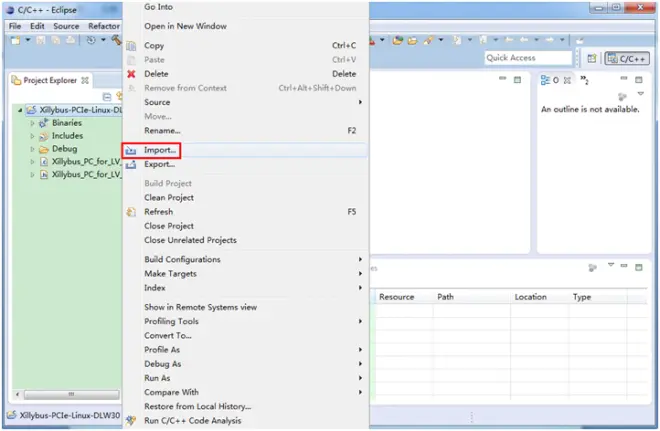This screenshot has height=431, width=660.
Task: Choose Copy in the context menu
Action: click(x=246, y=45)
